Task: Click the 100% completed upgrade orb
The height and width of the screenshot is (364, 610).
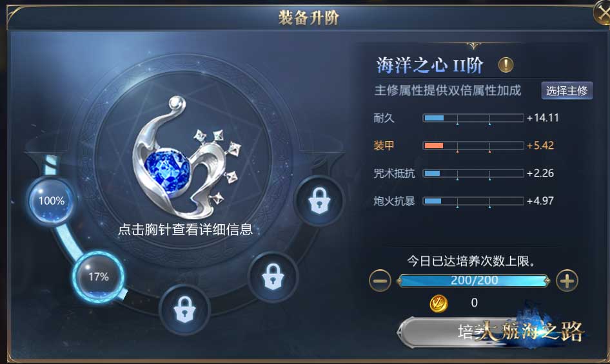Action: point(52,201)
